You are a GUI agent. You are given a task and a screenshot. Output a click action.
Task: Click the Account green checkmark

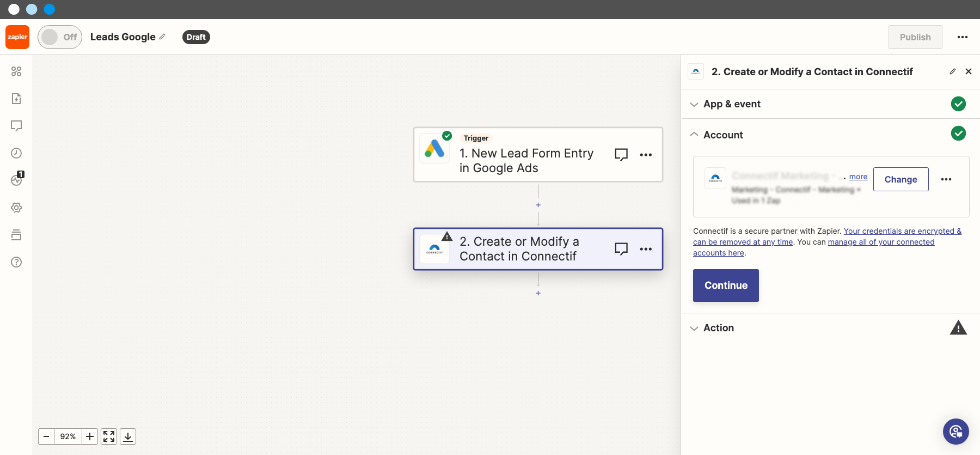point(958,133)
